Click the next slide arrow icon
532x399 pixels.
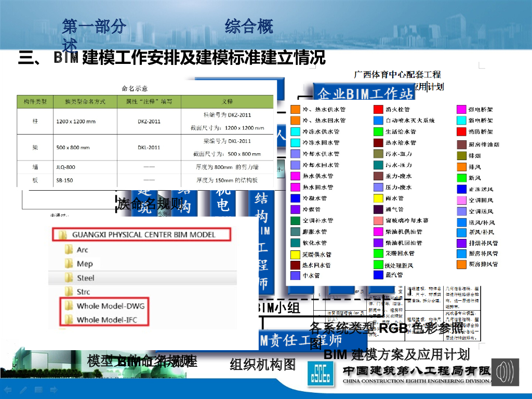54,389
